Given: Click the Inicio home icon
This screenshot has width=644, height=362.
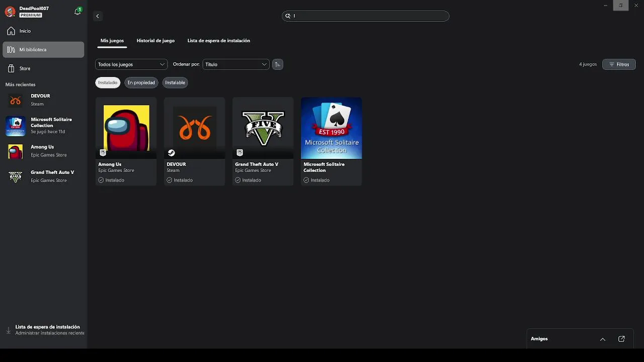Looking at the screenshot, I should [11, 31].
